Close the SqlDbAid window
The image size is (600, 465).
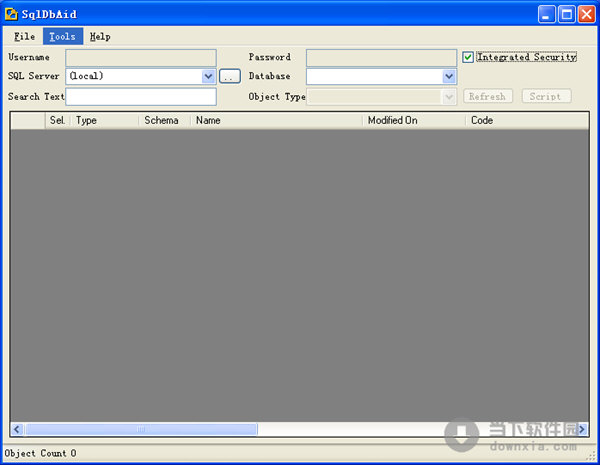point(587,15)
